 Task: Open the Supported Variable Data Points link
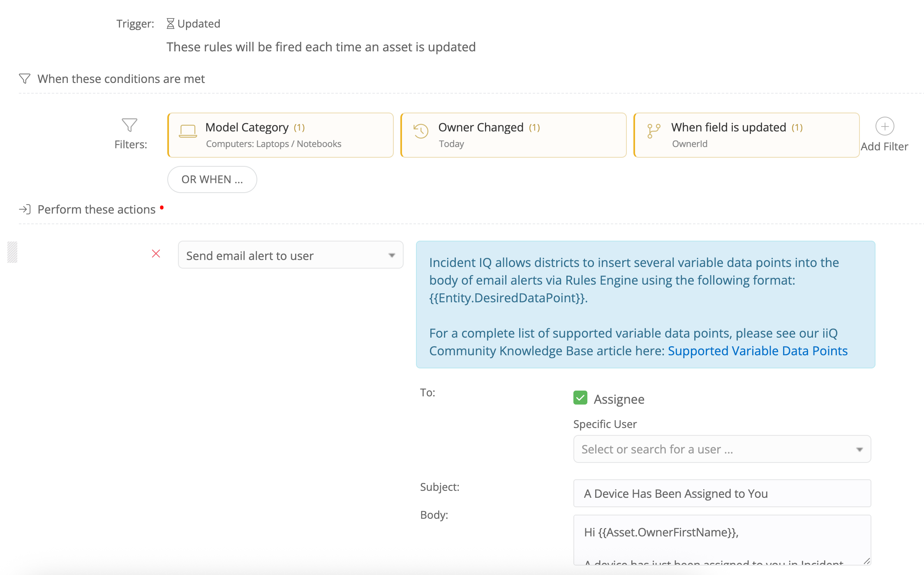click(758, 351)
